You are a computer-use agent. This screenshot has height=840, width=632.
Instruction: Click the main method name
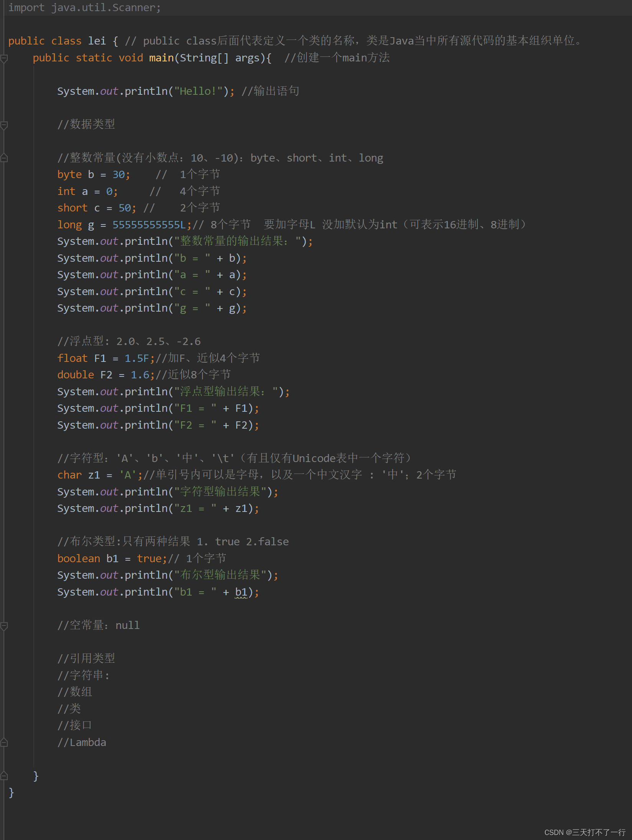(x=160, y=58)
